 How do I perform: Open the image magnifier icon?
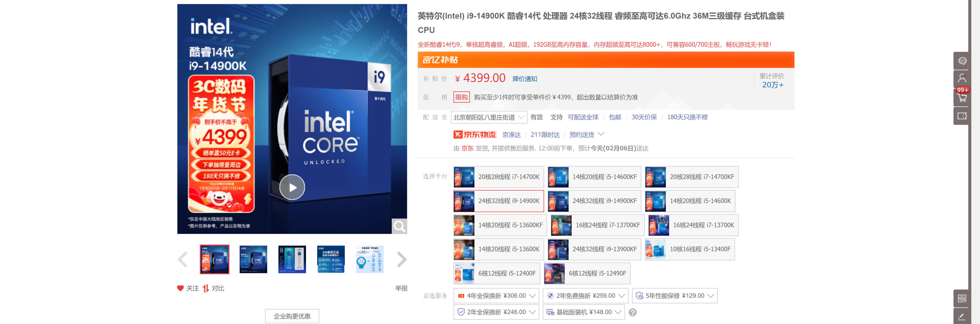(399, 226)
